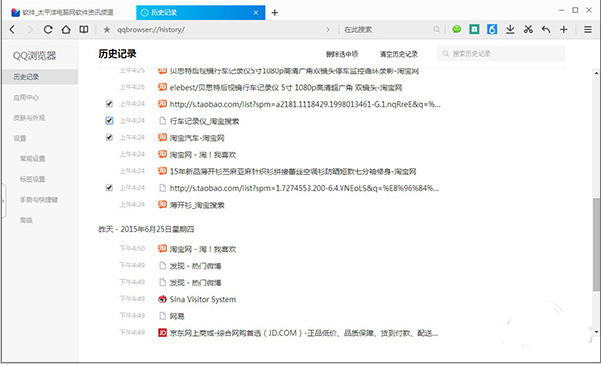Click the 删除选中项 button
This screenshot has width=601, height=365.
coord(342,54)
